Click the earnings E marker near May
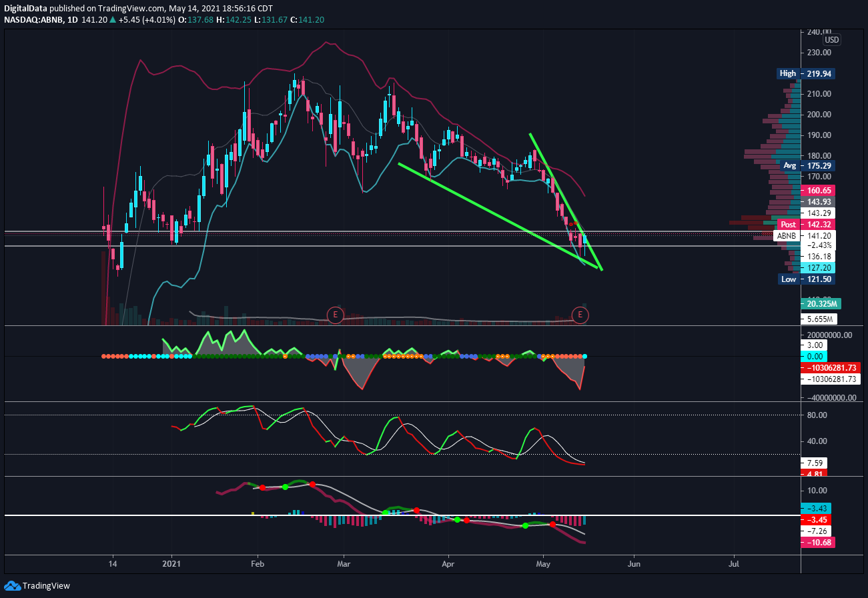Screen dimensions: 868x598 580,314
